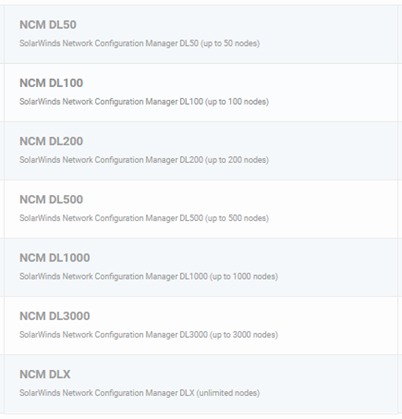Image resolution: width=402 pixels, height=419 pixels.
Task: Choose the NCM DLX heading
Action: pyautogui.click(x=45, y=374)
